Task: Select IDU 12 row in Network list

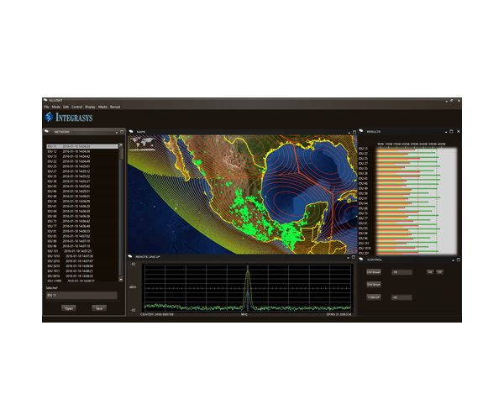Action: coord(82,151)
